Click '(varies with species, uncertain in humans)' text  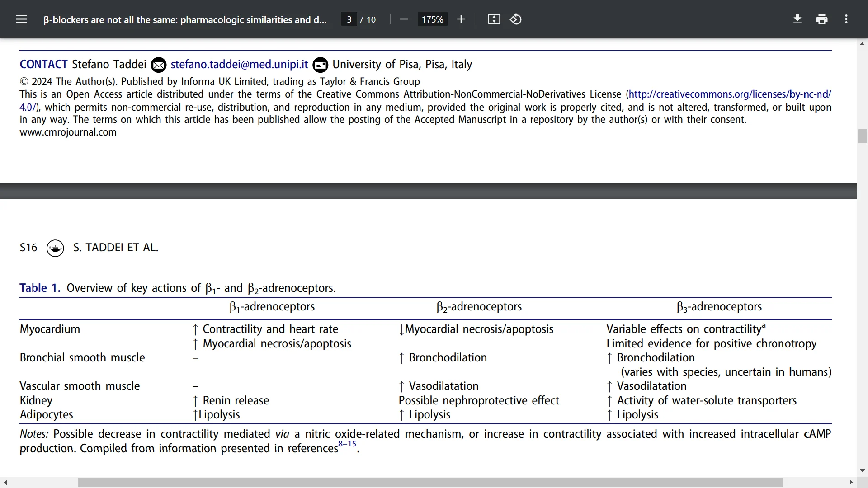pos(726,372)
